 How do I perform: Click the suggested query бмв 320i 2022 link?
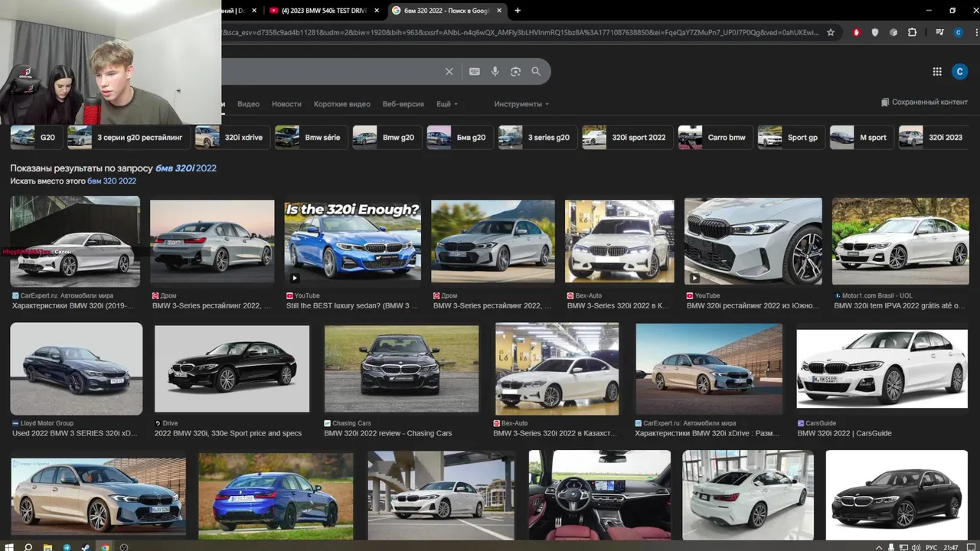(x=186, y=168)
